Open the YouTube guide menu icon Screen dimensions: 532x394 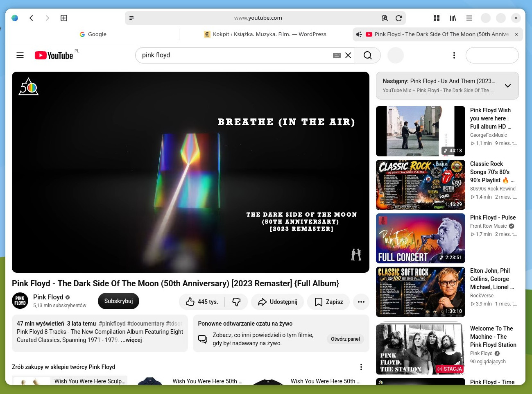[20, 55]
